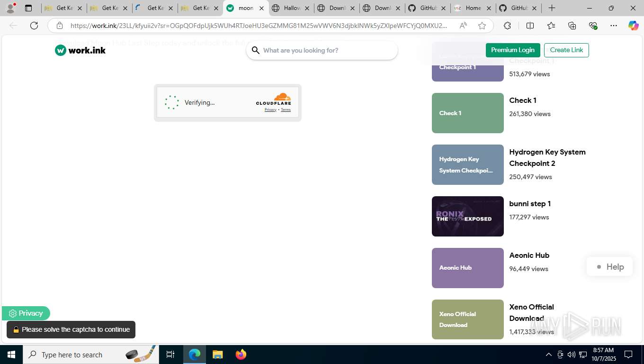Image resolution: width=644 pixels, height=364 pixels.
Task: Click the '513,679 views' text
Action: coord(529,74)
